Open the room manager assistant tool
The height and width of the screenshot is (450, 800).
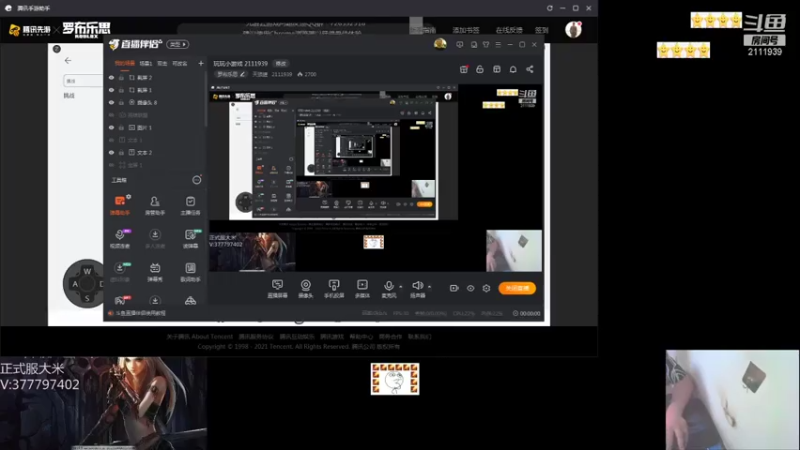(x=155, y=205)
